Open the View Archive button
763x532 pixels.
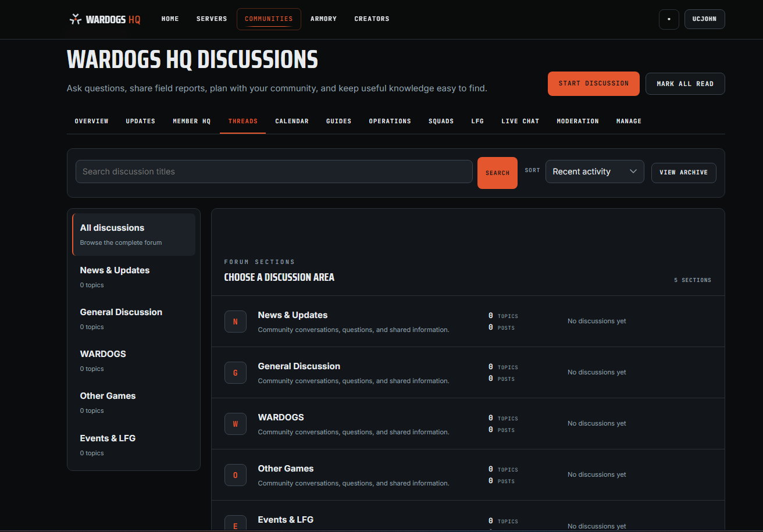[x=683, y=173]
